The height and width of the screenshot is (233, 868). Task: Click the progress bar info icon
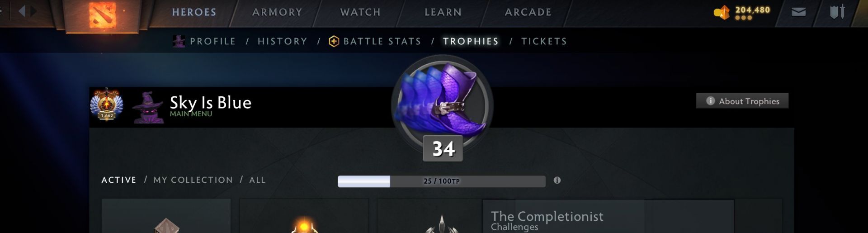coord(557,180)
